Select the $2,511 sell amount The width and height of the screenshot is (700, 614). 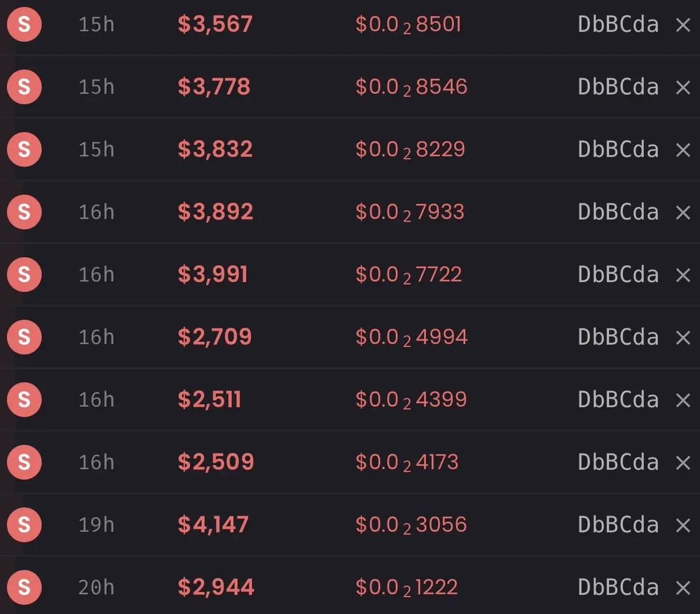tap(209, 399)
